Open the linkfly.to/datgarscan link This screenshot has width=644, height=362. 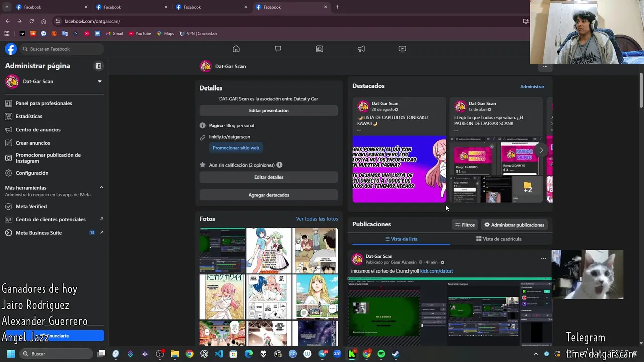pos(229,137)
